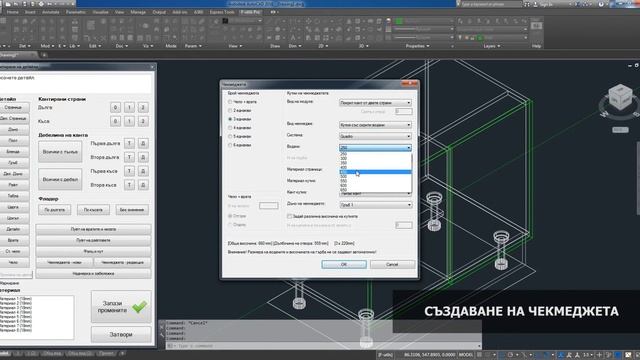The image size is (640, 360).
Task: Click the MODEL status bar button
Action: click(466, 355)
